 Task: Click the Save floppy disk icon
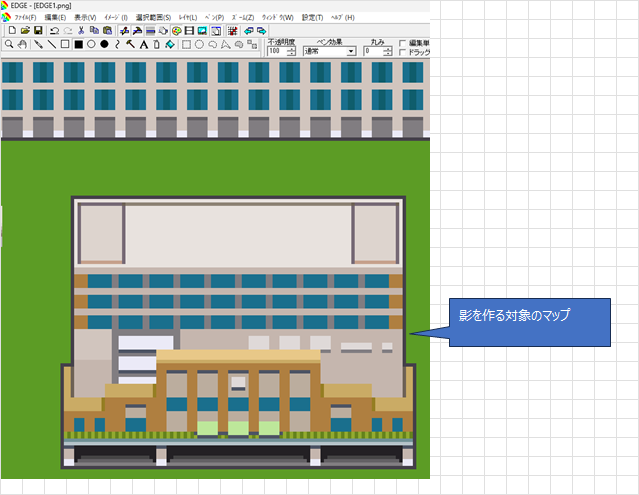point(37,31)
